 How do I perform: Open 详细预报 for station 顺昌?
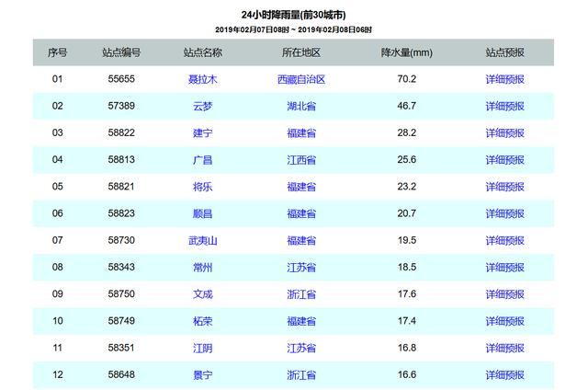coord(504,213)
